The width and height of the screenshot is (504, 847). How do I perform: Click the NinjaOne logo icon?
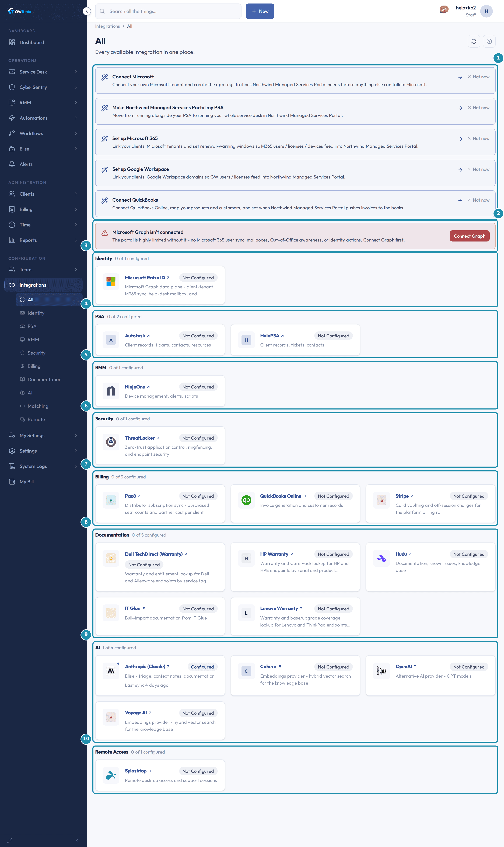click(111, 391)
